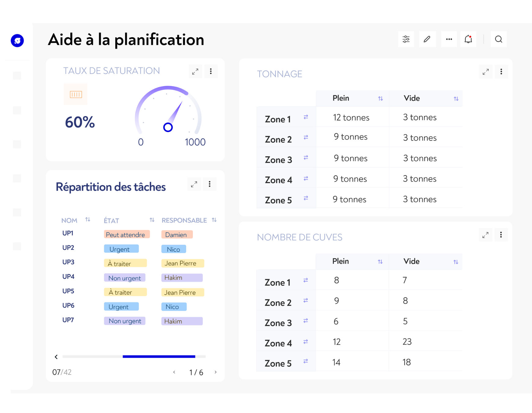Open the notifications bell

[x=468, y=39]
